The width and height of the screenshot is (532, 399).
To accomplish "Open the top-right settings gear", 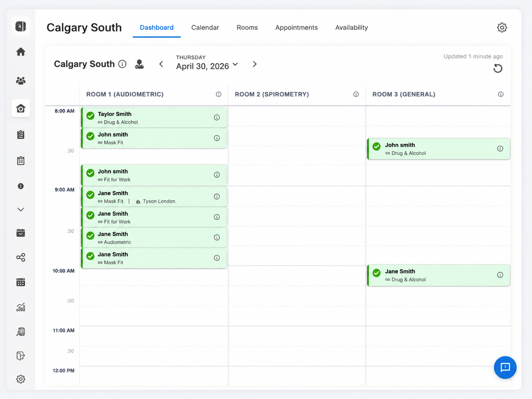I will (x=502, y=28).
